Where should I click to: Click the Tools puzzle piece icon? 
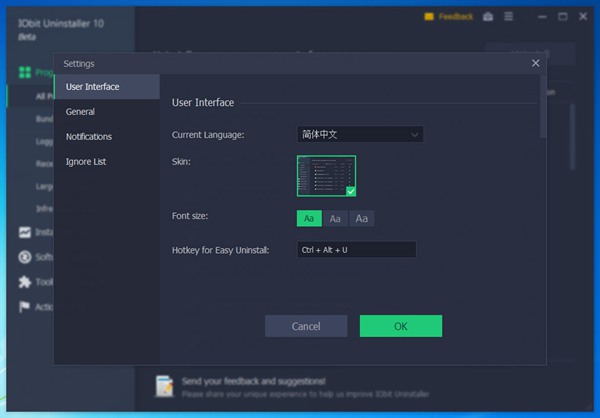tap(25, 282)
